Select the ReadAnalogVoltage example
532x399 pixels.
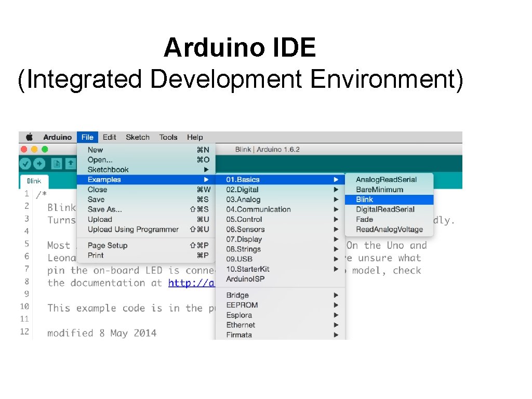pos(389,229)
